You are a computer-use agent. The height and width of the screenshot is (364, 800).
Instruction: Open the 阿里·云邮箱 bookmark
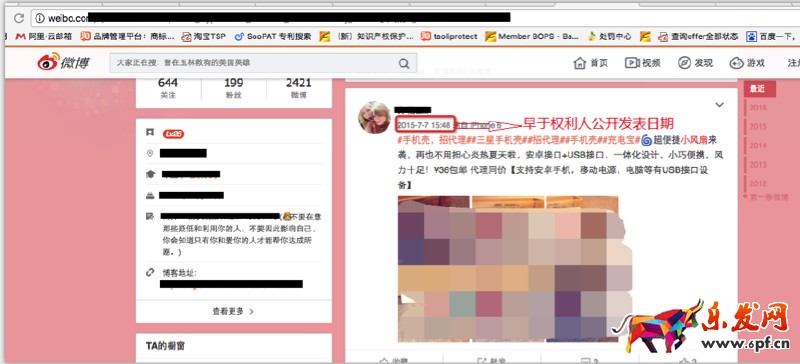click(44, 36)
